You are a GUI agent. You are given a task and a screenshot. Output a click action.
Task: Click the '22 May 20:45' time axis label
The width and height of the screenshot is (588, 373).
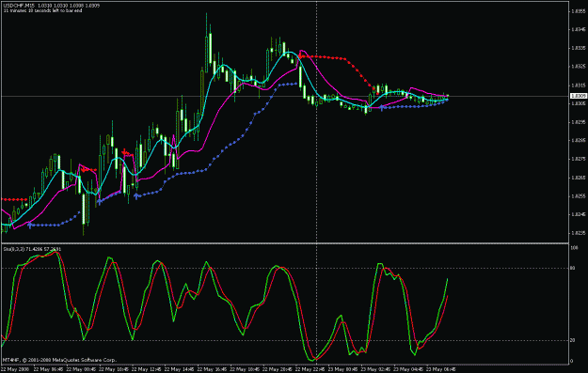(277, 369)
